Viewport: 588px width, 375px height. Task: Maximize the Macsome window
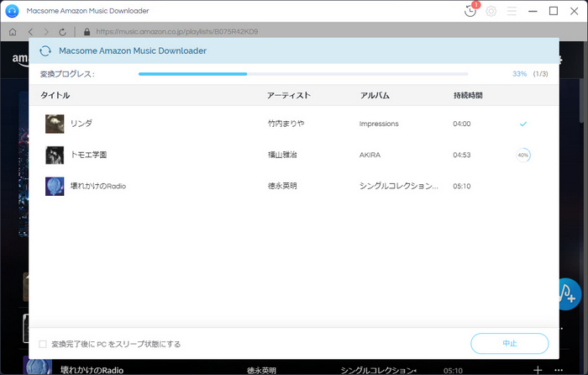tap(554, 11)
